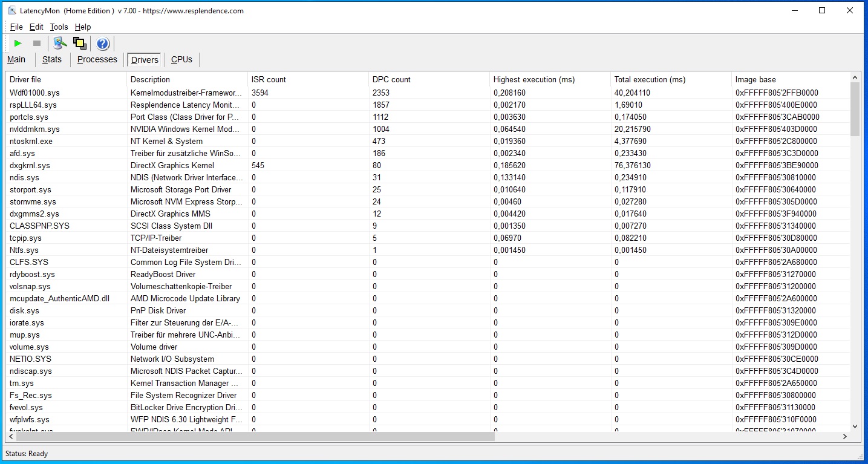Select the ndiscap.sys driver row
Image resolution: width=868 pixels, height=464 pixels.
pyautogui.click(x=428, y=371)
